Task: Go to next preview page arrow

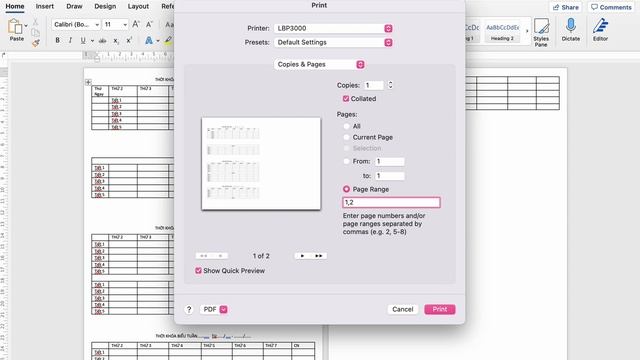Action: (302, 256)
